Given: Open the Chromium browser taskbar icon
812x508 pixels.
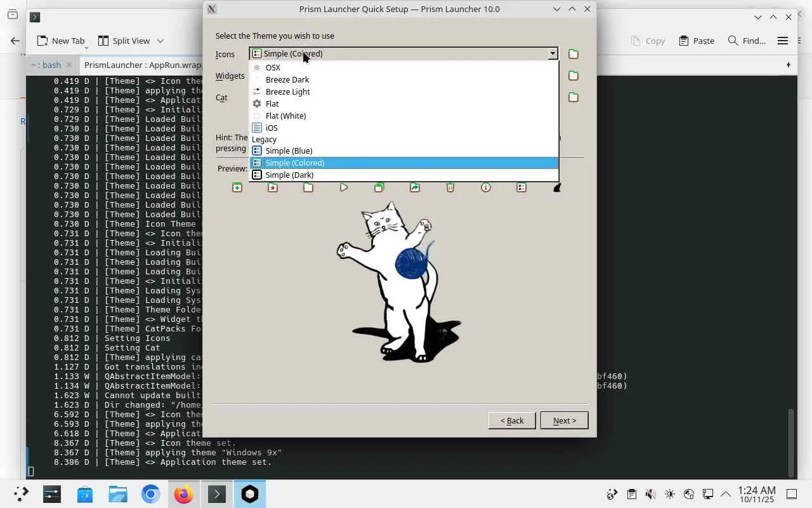Looking at the screenshot, I should coord(150,494).
